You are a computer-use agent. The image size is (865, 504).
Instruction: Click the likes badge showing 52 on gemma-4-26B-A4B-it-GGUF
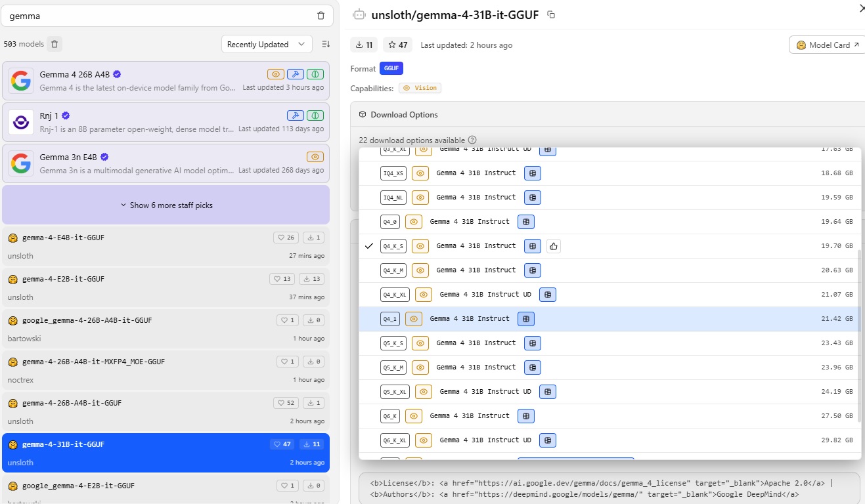[x=285, y=403]
